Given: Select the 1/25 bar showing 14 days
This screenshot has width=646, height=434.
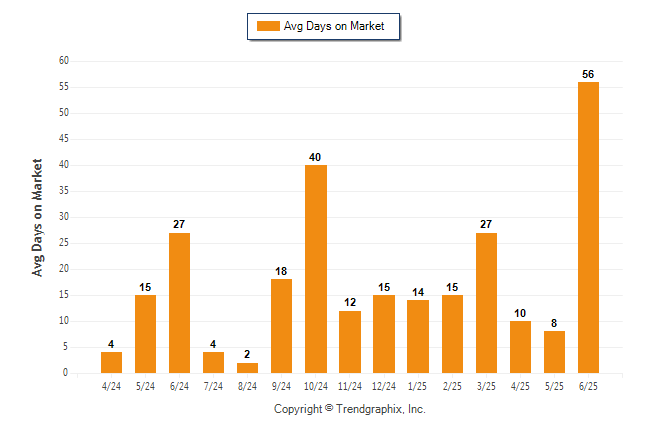Looking at the screenshot, I should tap(418, 336).
